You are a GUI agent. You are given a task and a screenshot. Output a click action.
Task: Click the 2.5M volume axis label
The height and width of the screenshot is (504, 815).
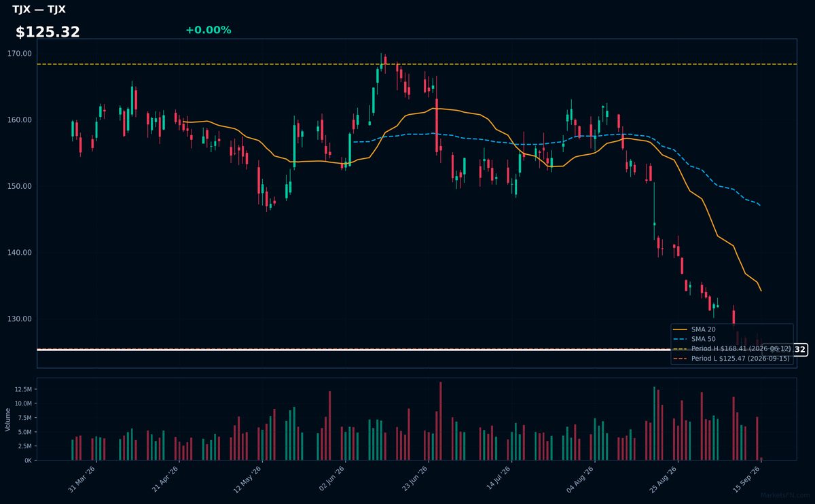pos(24,446)
